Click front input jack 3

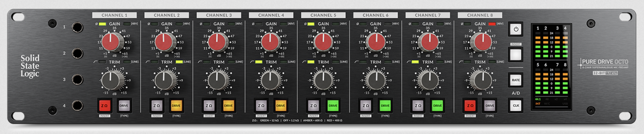[77, 79]
